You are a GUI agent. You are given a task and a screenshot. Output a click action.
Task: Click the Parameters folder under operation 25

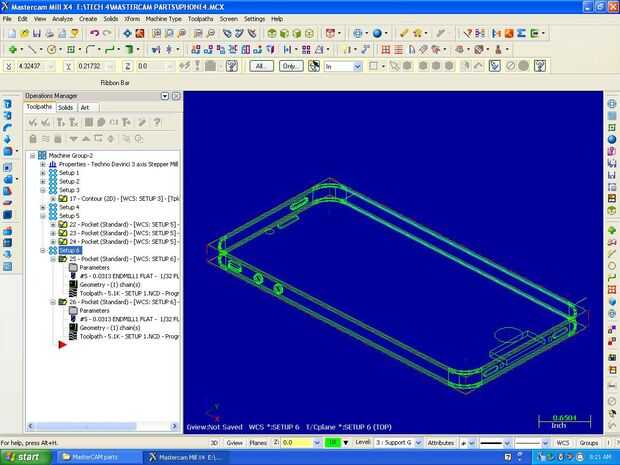pyautogui.click(x=73, y=268)
